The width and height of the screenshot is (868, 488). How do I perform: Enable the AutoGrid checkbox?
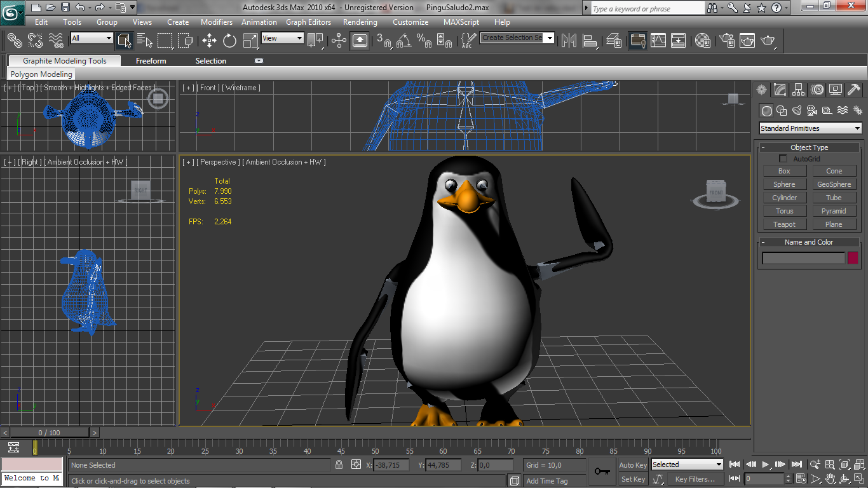point(783,159)
